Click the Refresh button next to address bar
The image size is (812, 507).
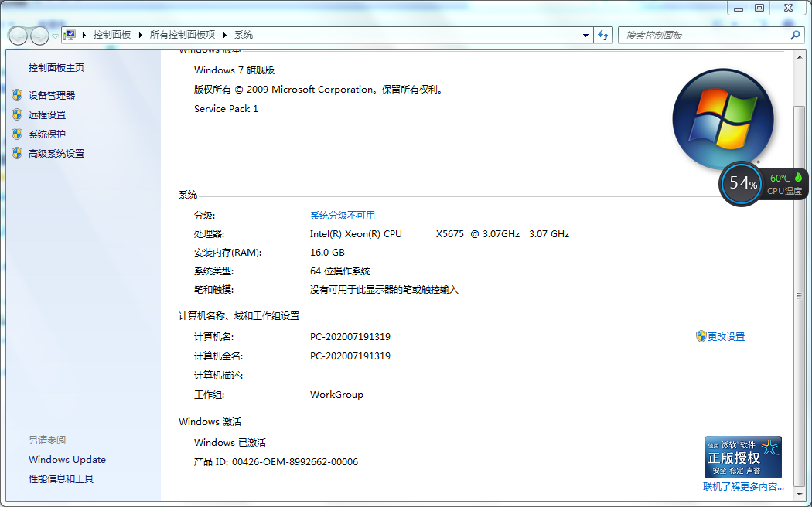pos(603,36)
